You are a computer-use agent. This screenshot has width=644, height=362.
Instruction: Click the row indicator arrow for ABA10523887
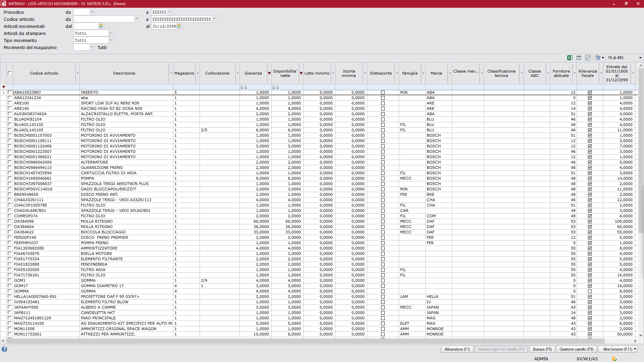click(4, 92)
